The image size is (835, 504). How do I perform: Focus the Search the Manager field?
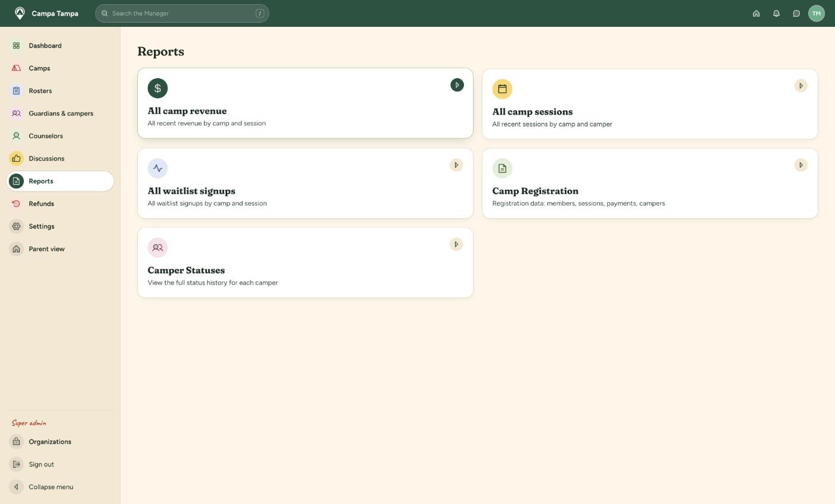[182, 13]
